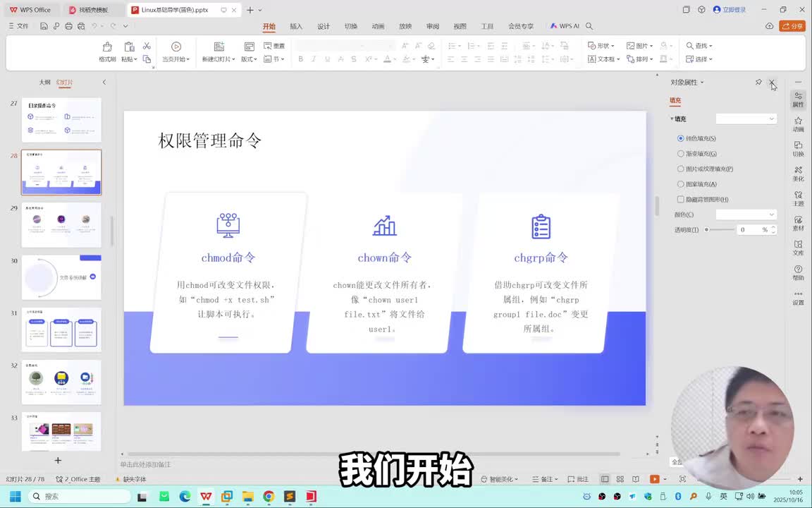Screen dimensions: 812x508
Task: Click the Windows Start button
Action: pyautogui.click(x=15, y=497)
